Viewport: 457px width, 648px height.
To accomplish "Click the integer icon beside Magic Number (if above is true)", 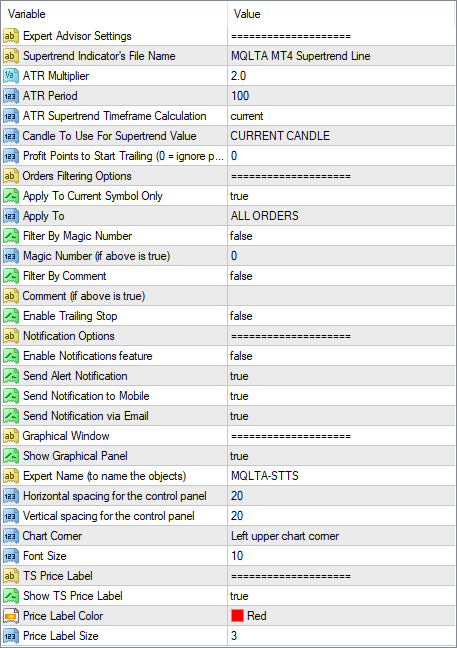I will click(x=11, y=256).
